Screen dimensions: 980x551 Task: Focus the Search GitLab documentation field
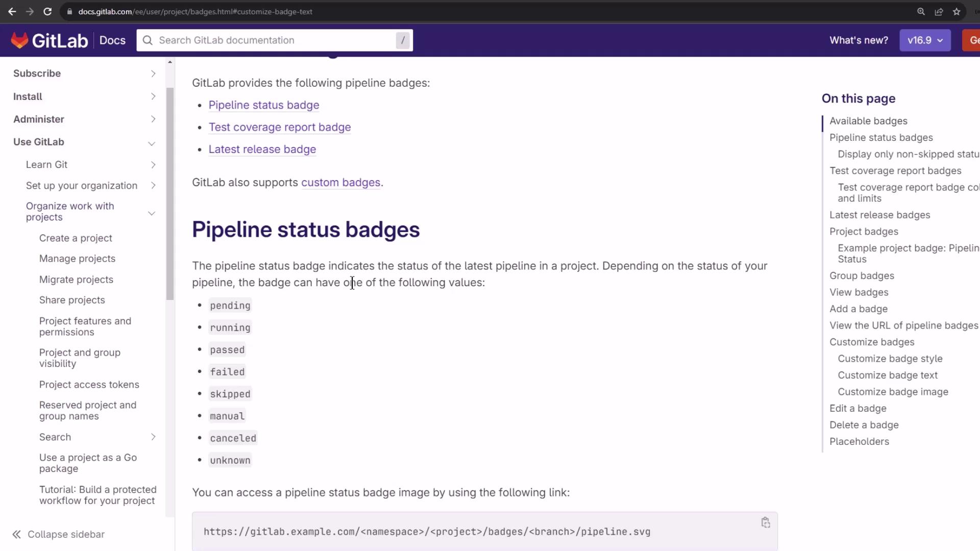276,40
